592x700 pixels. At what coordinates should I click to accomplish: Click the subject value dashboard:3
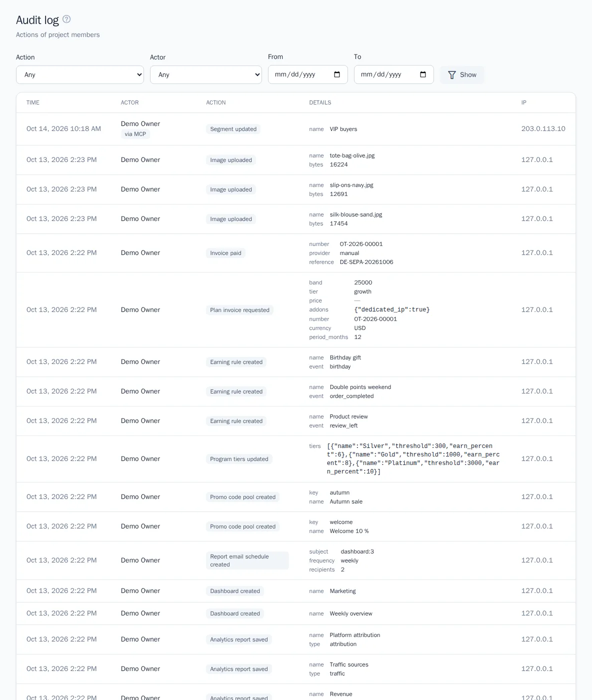[x=357, y=551]
